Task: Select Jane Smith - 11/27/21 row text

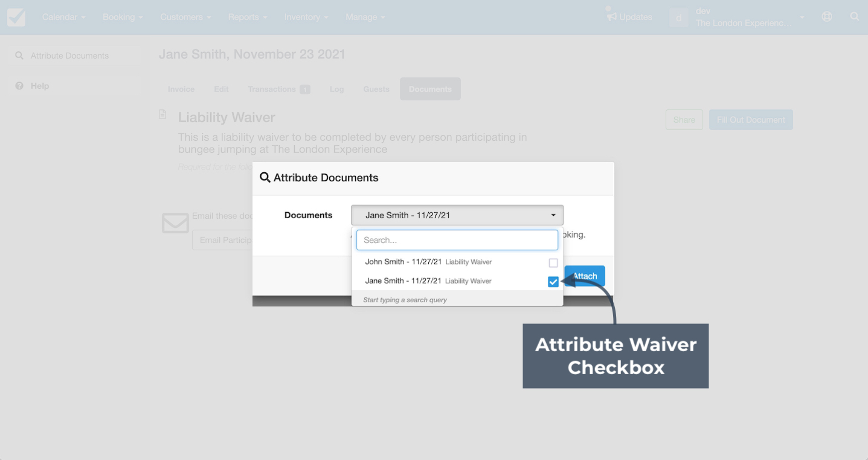Action: click(x=403, y=280)
